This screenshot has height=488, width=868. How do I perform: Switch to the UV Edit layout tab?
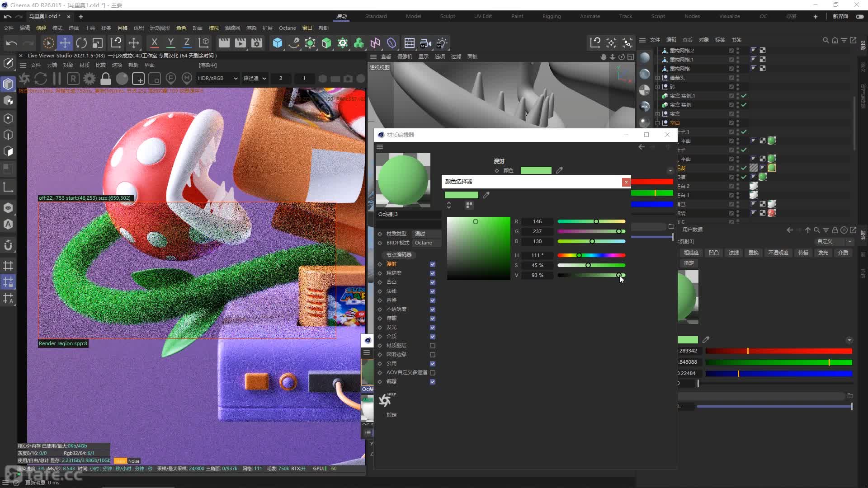pyautogui.click(x=483, y=16)
